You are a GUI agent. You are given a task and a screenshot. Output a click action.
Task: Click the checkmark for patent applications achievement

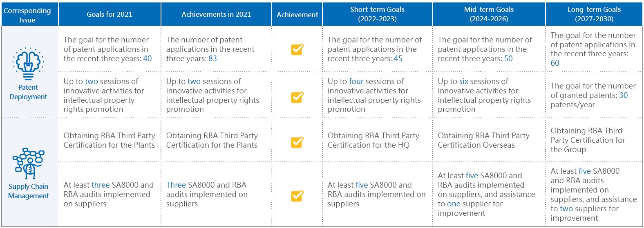coord(297,49)
